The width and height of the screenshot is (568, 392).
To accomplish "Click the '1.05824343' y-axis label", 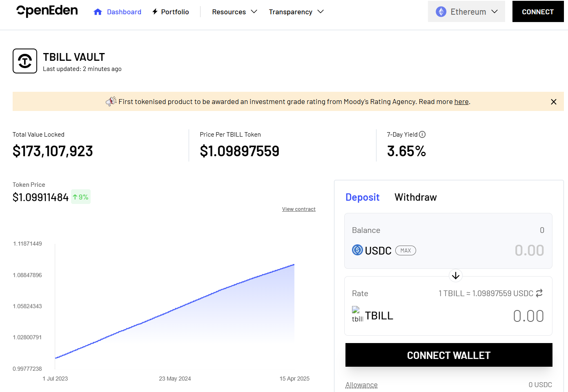I will pos(27,306).
